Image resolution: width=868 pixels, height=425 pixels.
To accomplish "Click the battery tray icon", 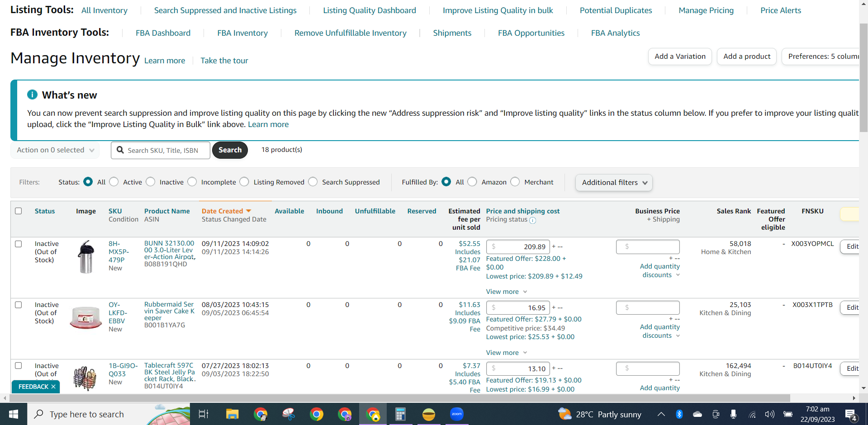I will [x=787, y=414].
